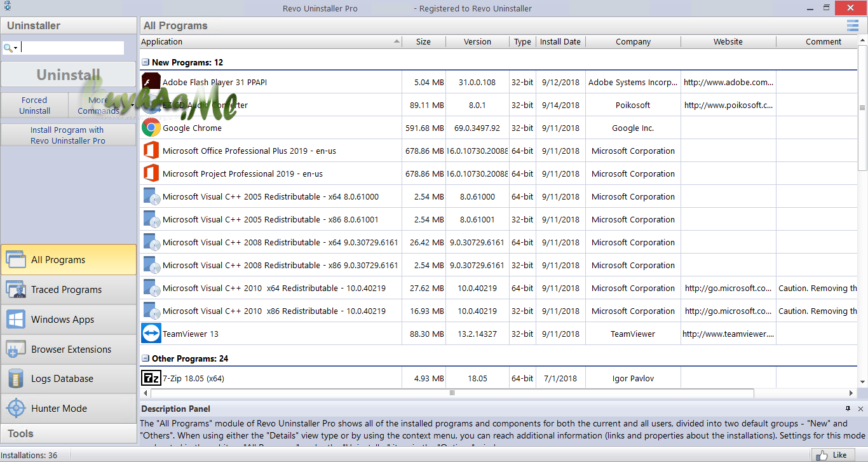
Task: Click the TeamViewer 13 program icon
Action: [151, 334]
